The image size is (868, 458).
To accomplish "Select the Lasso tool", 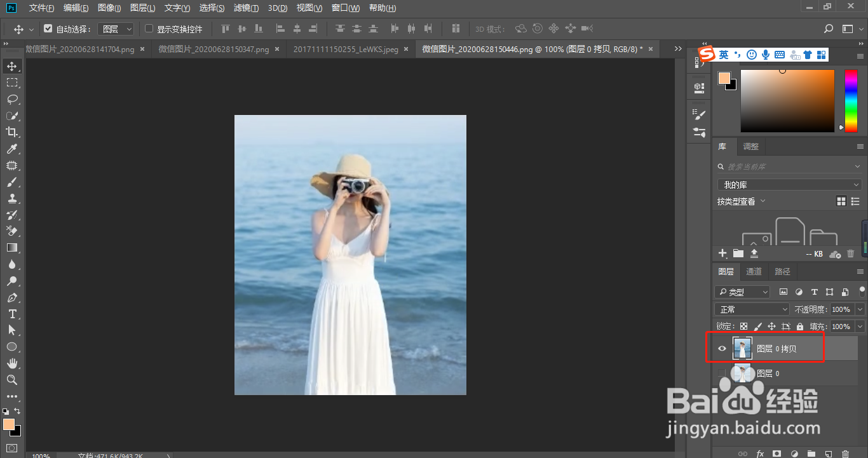I will 12,99.
